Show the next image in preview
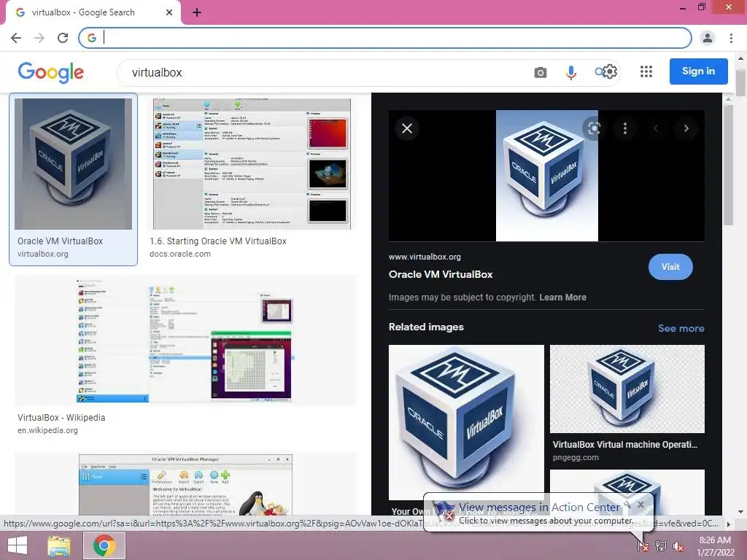This screenshot has width=747, height=560. (x=686, y=128)
